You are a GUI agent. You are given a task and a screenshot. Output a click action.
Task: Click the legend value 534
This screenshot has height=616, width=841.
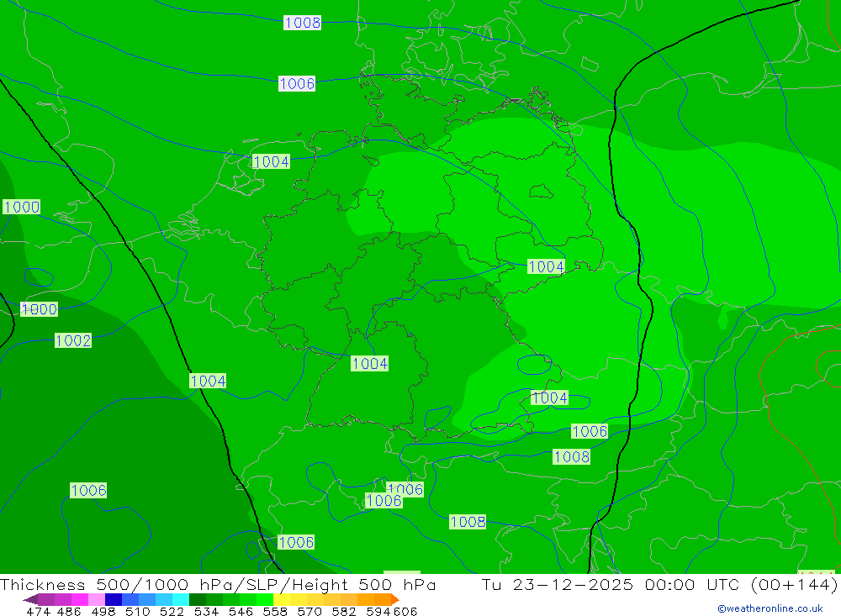coord(206,611)
